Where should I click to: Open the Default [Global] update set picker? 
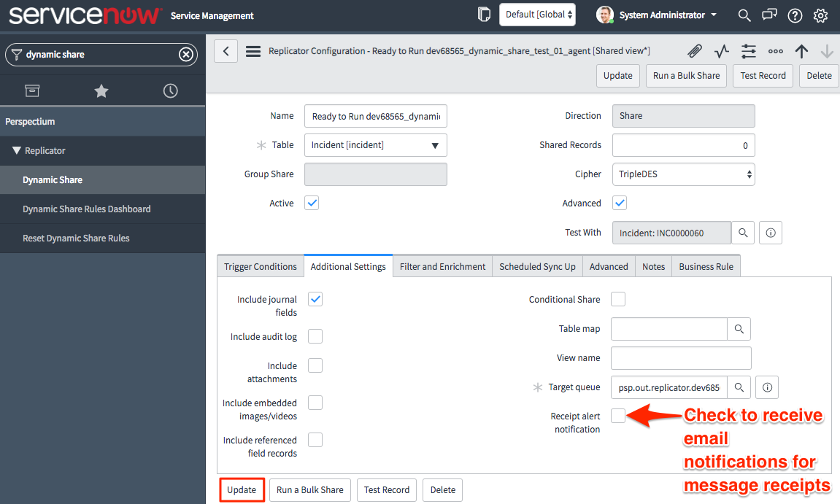pyautogui.click(x=539, y=15)
